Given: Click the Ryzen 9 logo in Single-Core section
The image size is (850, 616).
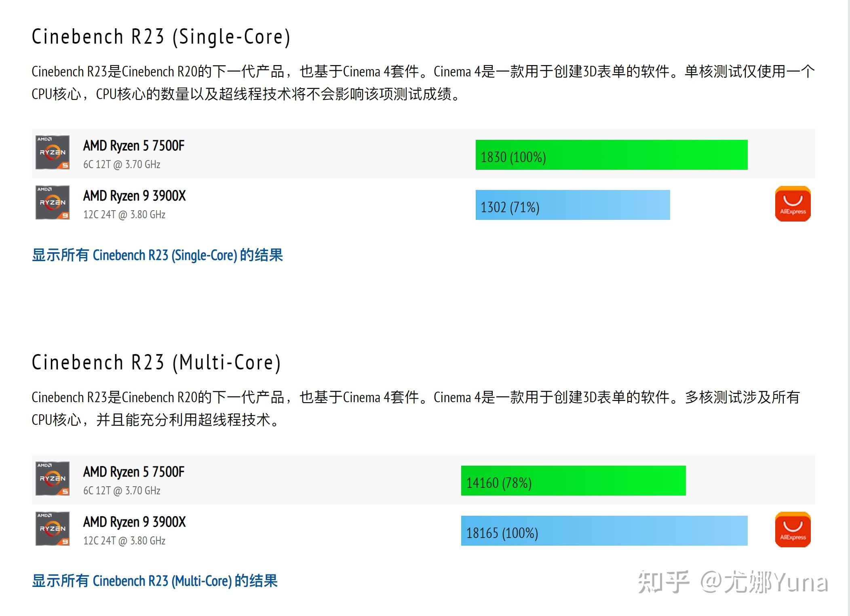Looking at the screenshot, I should tap(53, 203).
